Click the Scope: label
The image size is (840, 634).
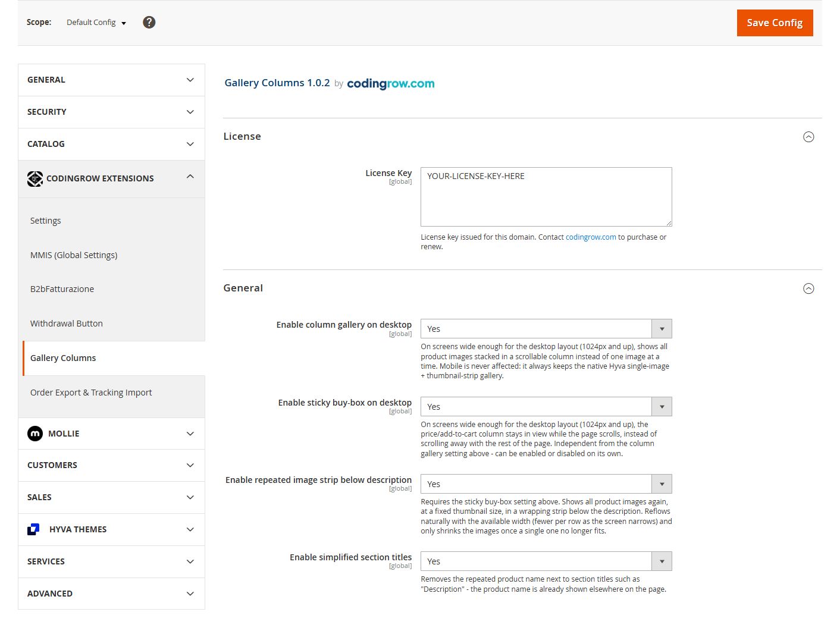click(39, 22)
